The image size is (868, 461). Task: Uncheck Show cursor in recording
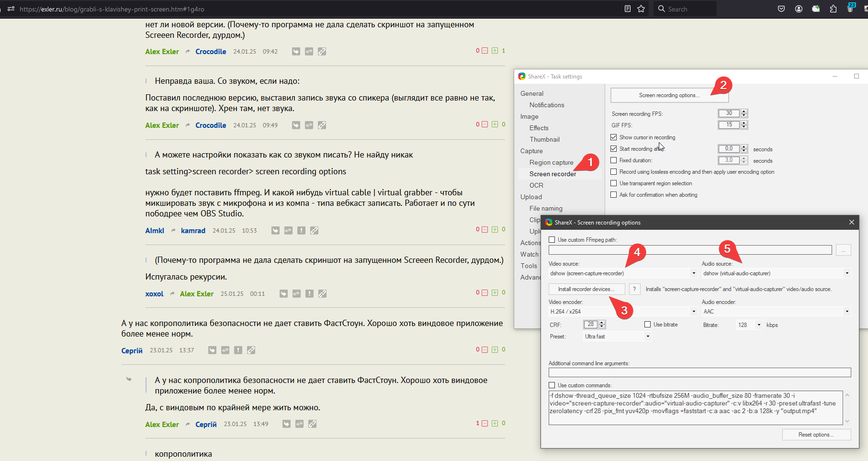point(614,137)
